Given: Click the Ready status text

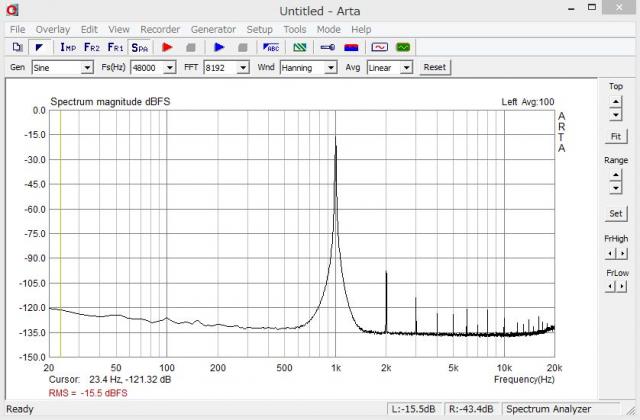Looking at the screenshot, I should point(20,409).
